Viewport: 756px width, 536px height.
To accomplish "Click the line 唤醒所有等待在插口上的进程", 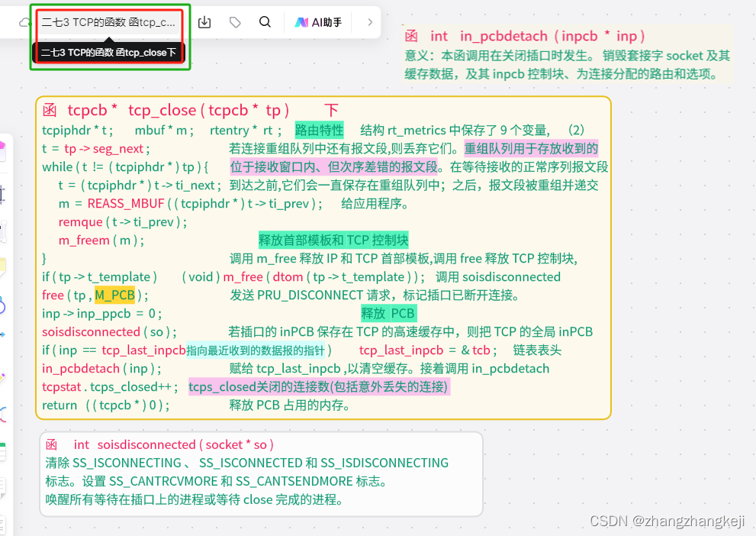I will pos(195,499).
